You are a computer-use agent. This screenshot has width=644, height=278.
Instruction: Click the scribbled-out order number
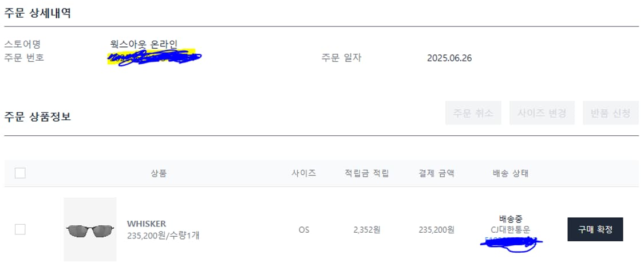(155, 57)
